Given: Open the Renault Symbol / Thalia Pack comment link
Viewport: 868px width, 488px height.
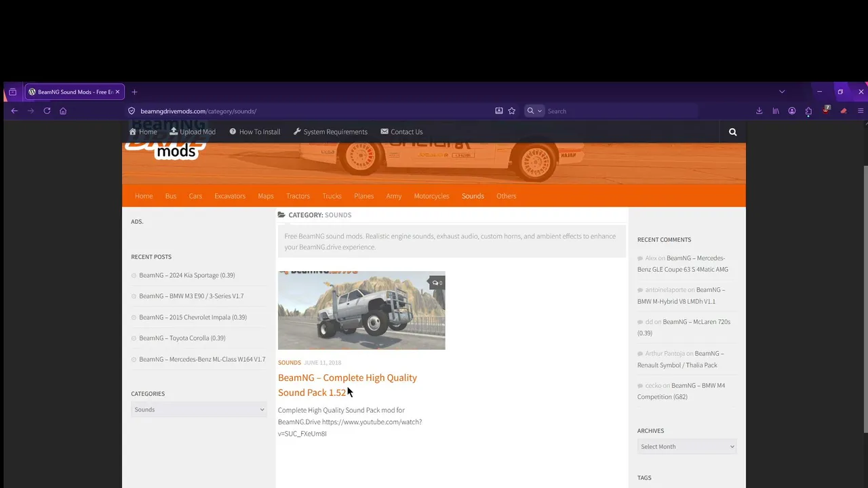Looking at the screenshot, I should pyautogui.click(x=681, y=359).
